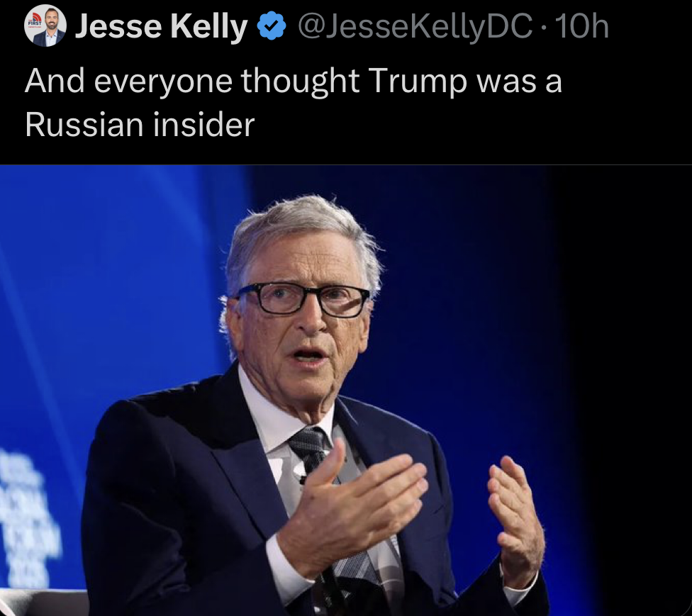Select the "Russian insider" line of text
692x616 pixels.
click(x=140, y=125)
